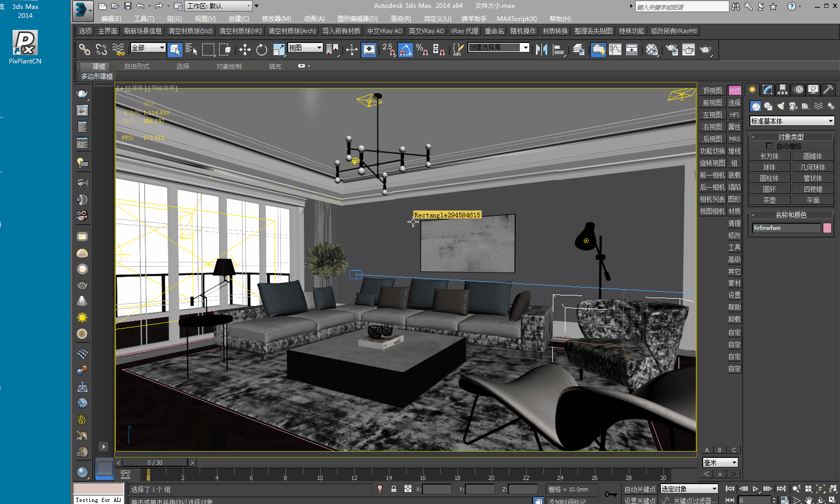
Task: Activate the Select Object tool
Action: click(175, 49)
